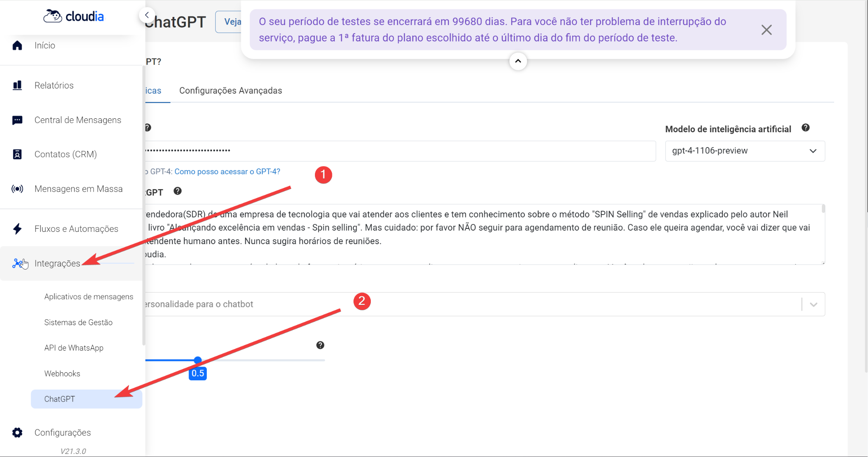Follow the 'Como posso acessar o GPT-4?' link
This screenshot has width=868, height=457.
tap(227, 171)
